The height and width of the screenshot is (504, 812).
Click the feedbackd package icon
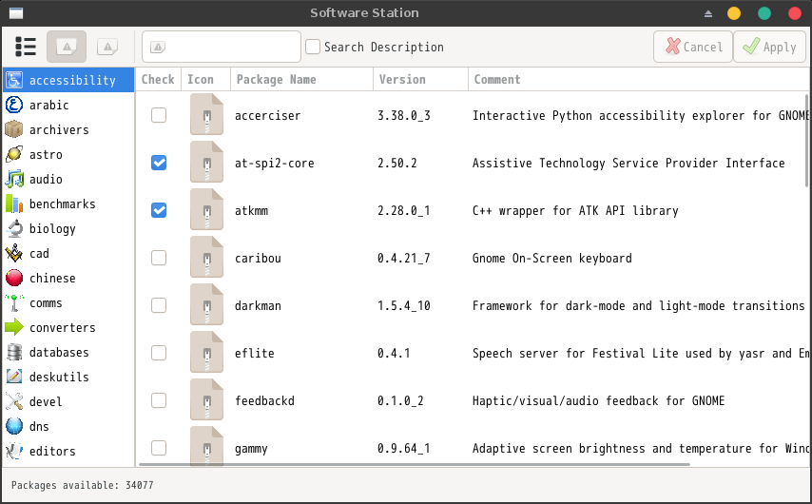click(206, 400)
